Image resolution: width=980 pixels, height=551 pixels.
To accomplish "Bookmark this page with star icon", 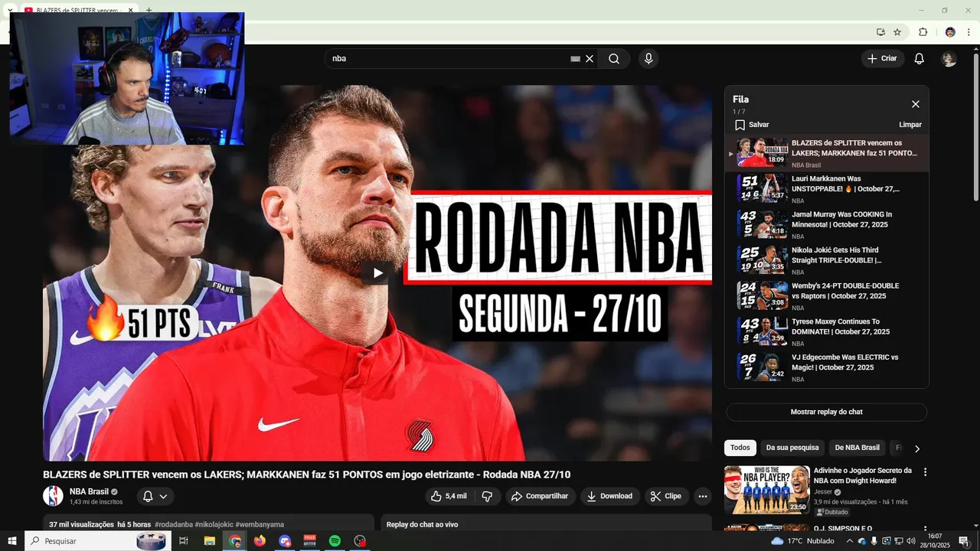I will pos(897,32).
